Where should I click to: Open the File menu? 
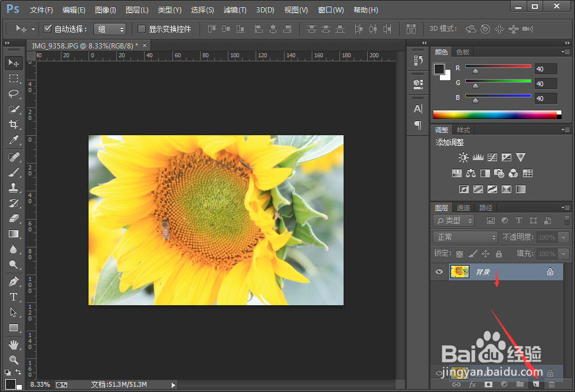click(41, 10)
